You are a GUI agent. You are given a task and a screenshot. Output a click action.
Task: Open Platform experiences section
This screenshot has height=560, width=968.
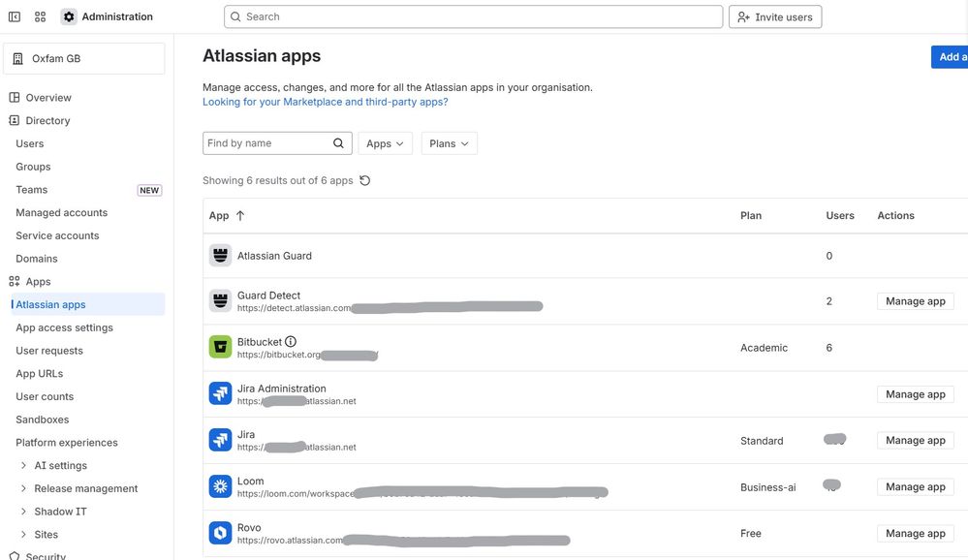tap(67, 443)
